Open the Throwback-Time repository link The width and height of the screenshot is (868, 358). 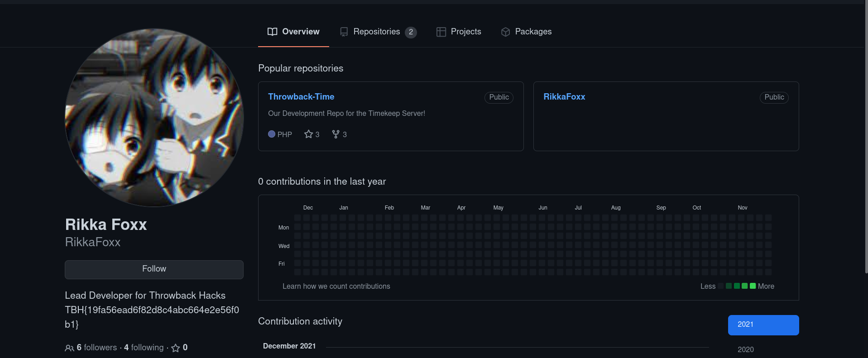pos(301,97)
